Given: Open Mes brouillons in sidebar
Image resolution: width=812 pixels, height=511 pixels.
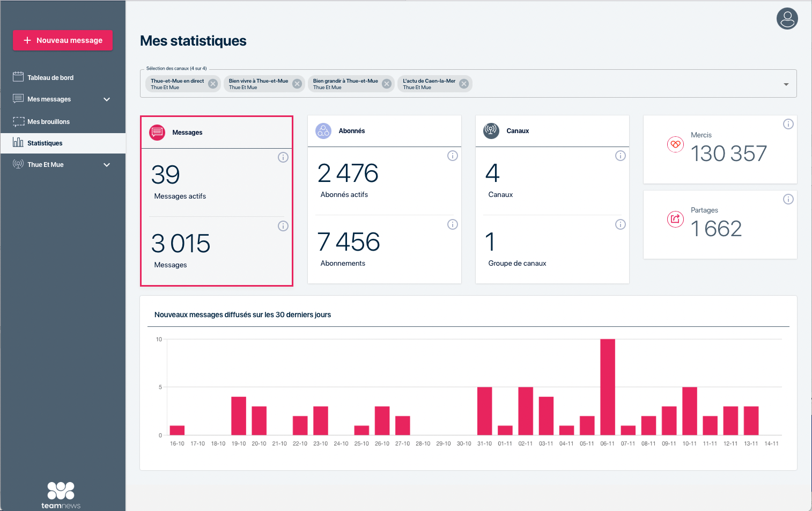Looking at the screenshot, I should click(48, 122).
